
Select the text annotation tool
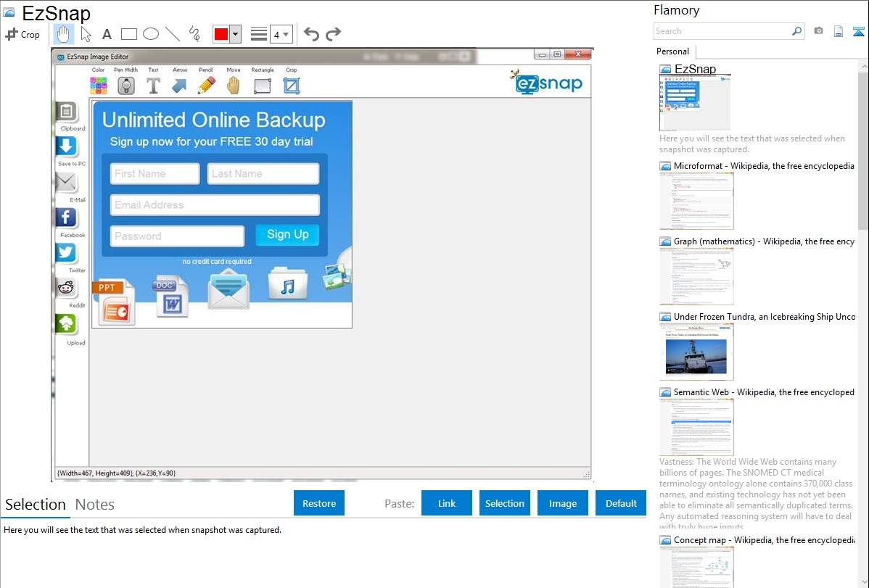pyautogui.click(x=107, y=34)
